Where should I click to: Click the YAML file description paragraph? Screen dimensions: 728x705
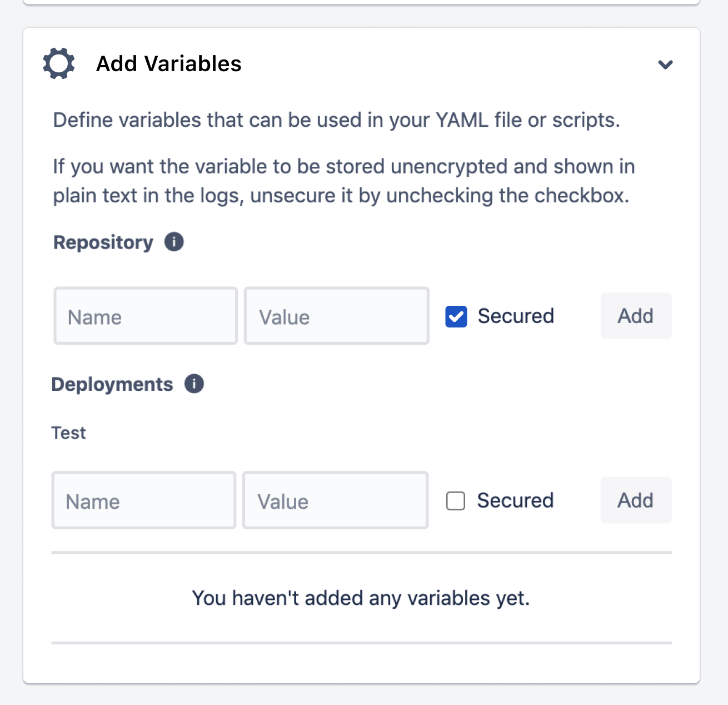pyautogui.click(x=336, y=120)
